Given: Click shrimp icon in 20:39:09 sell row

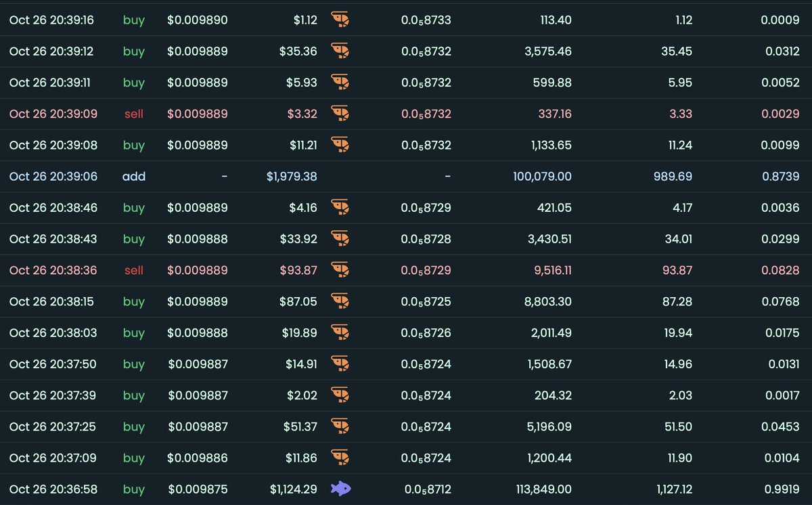Looking at the screenshot, I should pyautogui.click(x=340, y=114).
